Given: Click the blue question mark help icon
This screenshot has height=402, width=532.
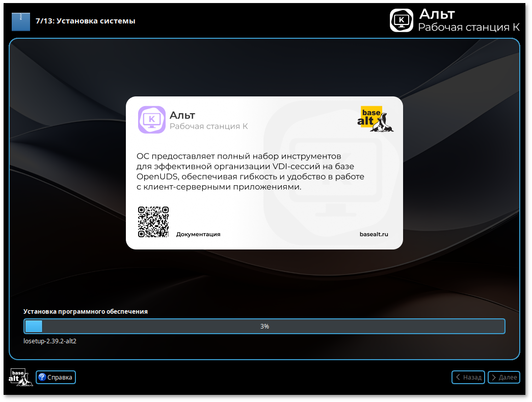Looking at the screenshot, I should 42,378.
